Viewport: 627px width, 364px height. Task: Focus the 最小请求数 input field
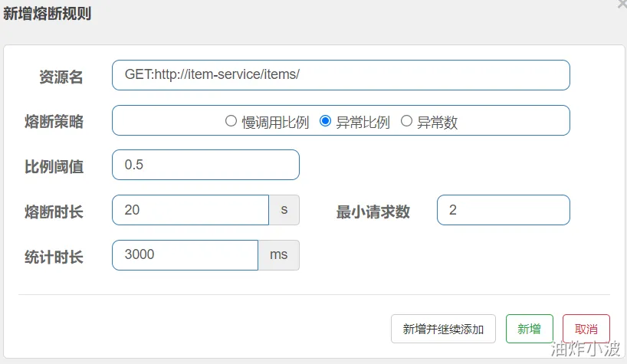(x=503, y=210)
